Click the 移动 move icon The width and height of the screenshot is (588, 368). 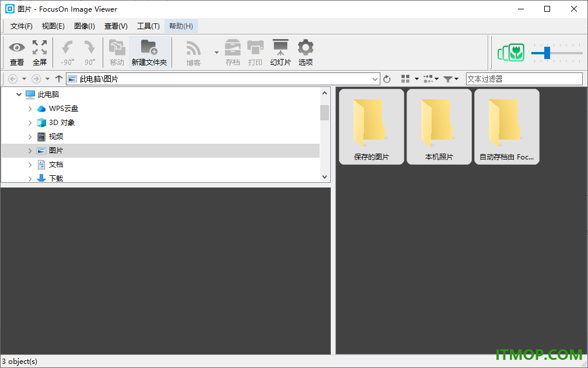coord(117,53)
